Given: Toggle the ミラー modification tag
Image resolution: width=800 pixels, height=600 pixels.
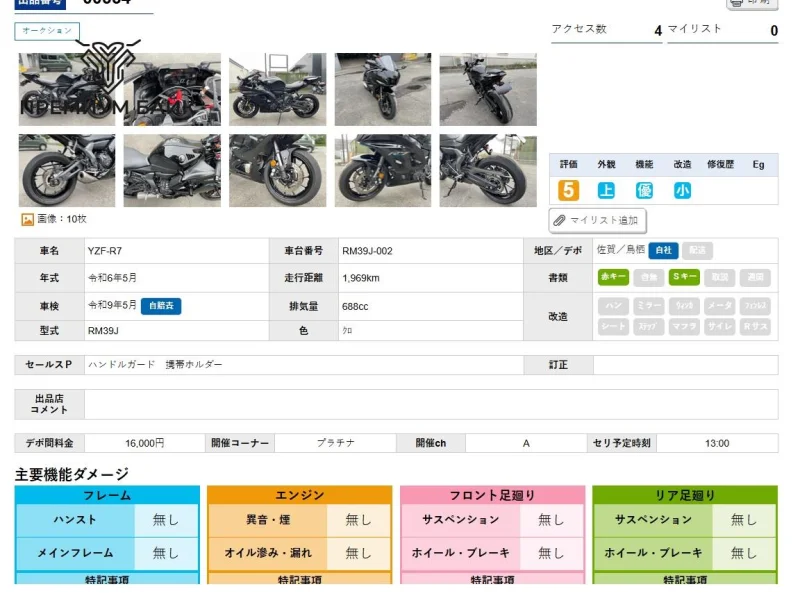Looking at the screenshot, I should click(x=648, y=306).
